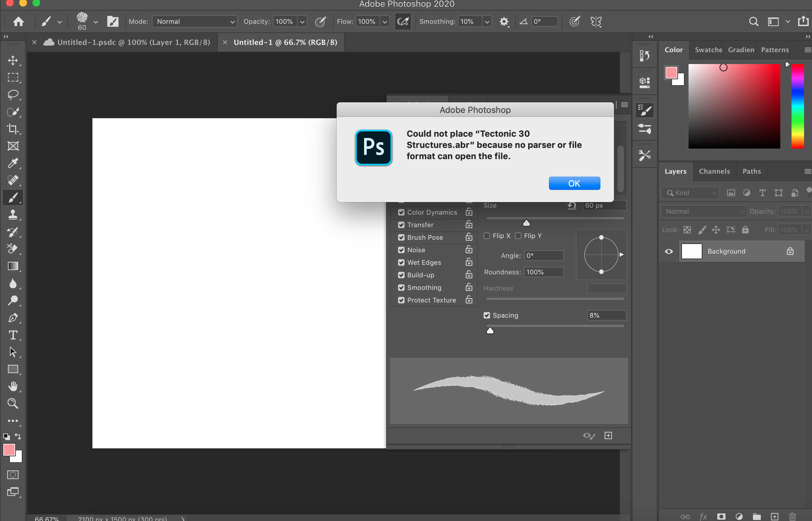Open the Brush Settings panel icon
Image resolution: width=812 pixels, height=521 pixels.
click(644, 110)
